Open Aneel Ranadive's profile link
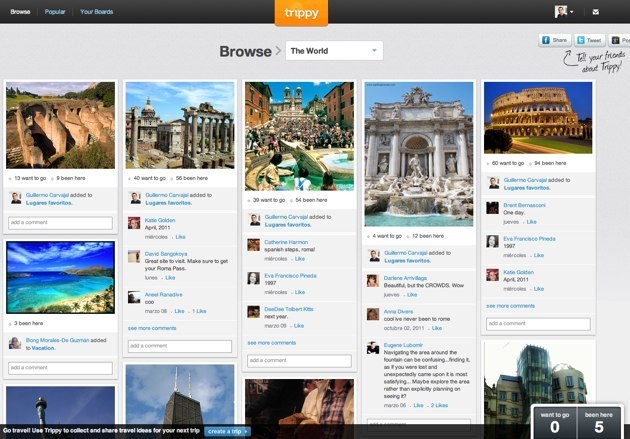 click(164, 294)
